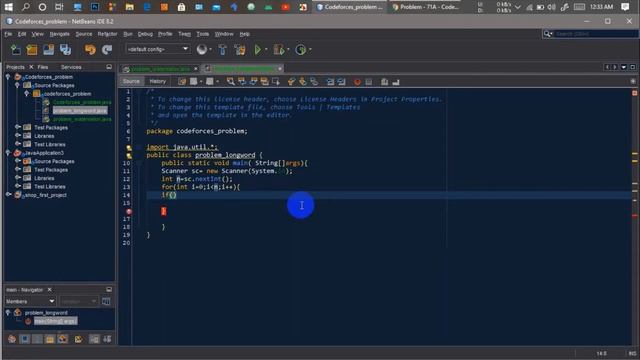Screen dimensions: 640x360
Task: Click the New Project toolbar icon
Action: point(32,50)
